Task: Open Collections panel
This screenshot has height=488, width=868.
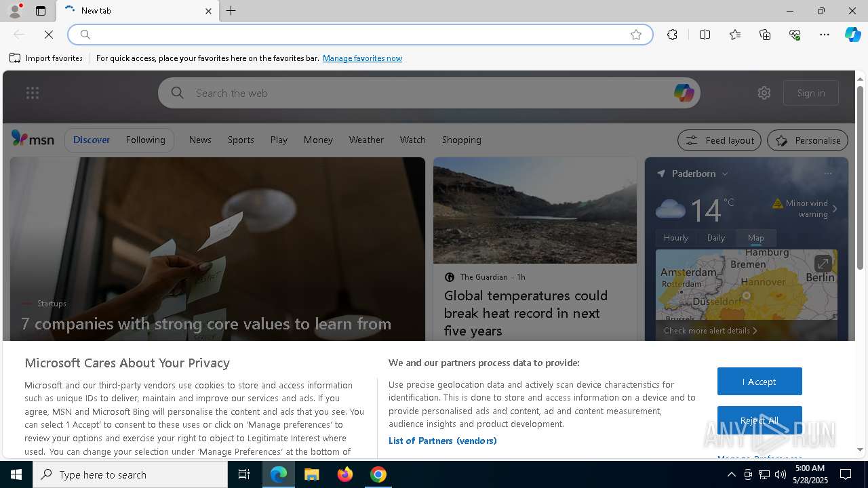Action: [x=765, y=35]
